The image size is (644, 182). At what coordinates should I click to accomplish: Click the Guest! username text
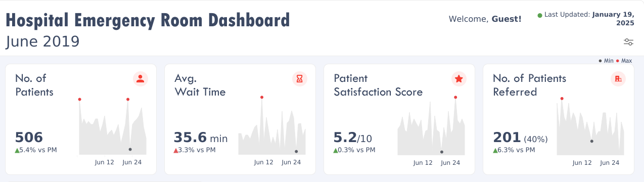[507, 19]
